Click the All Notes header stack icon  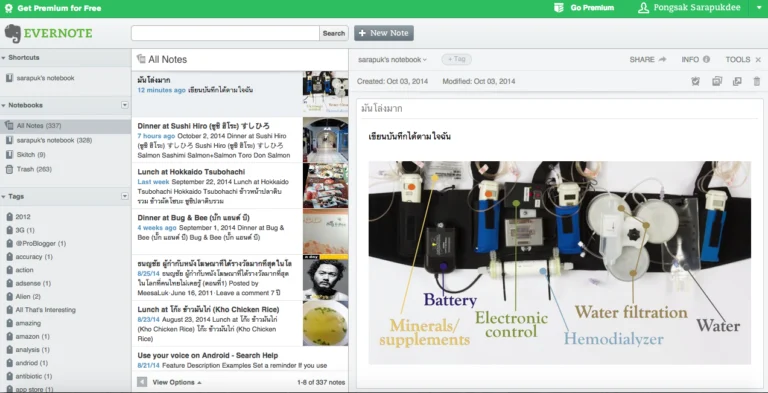141,59
